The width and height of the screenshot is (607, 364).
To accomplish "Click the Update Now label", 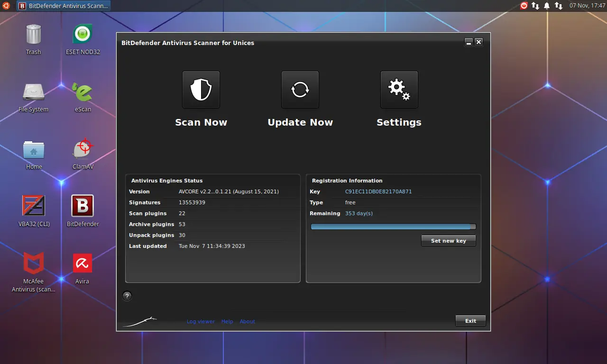I will point(300,122).
